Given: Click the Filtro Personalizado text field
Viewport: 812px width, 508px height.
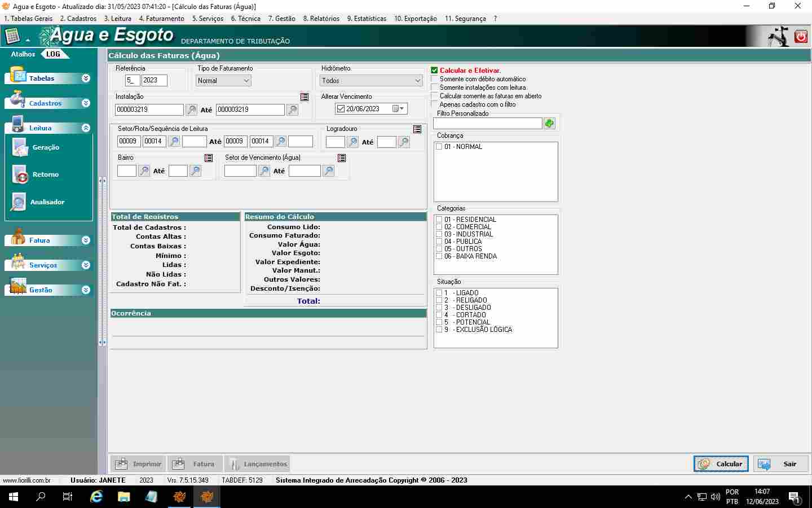Looking at the screenshot, I should click(487, 123).
